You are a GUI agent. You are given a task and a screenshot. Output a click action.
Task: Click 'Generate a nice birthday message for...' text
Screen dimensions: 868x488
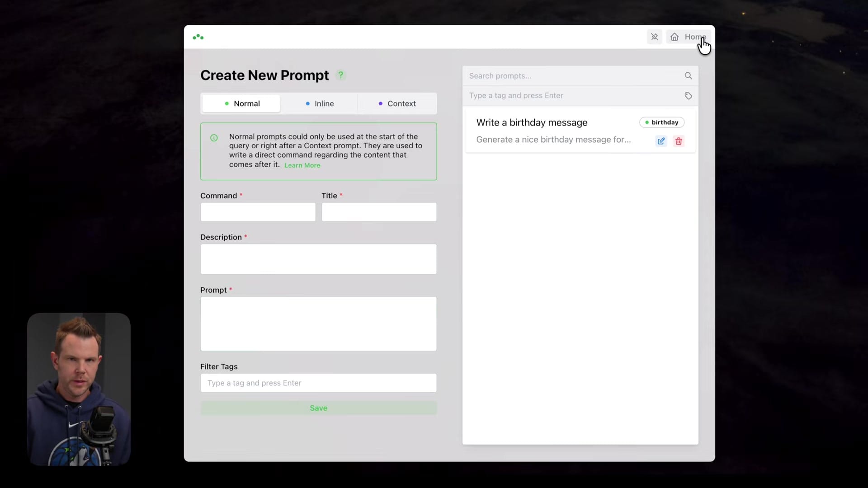coord(553,140)
